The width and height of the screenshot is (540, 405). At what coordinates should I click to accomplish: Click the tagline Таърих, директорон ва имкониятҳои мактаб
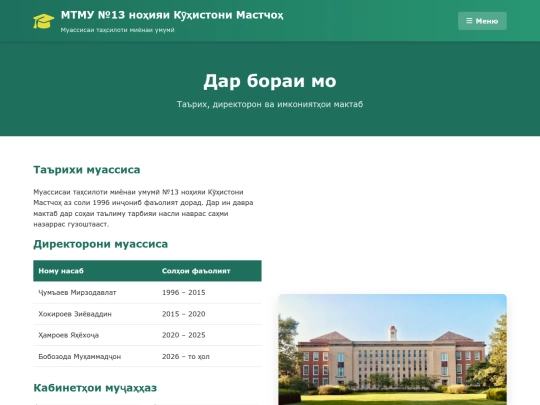270,104
